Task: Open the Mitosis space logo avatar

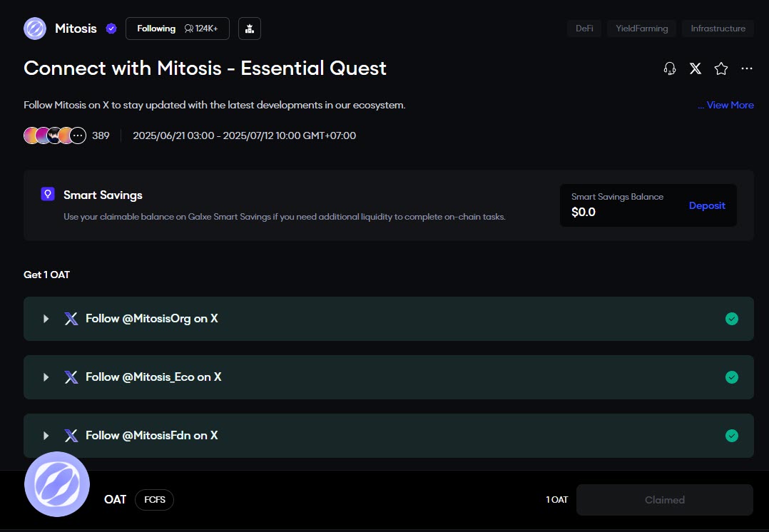Action: pyautogui.click(x=35, y=29)
